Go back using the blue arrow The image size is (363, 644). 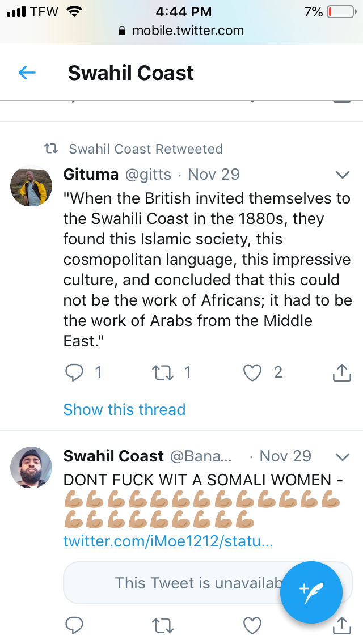(27, 73)
